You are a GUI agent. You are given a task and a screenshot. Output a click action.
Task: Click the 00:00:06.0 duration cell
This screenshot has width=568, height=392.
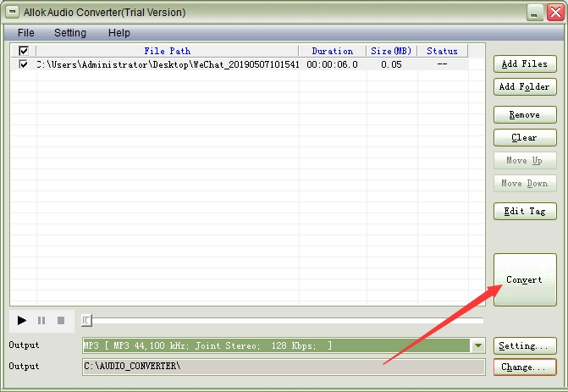[332, 64]
